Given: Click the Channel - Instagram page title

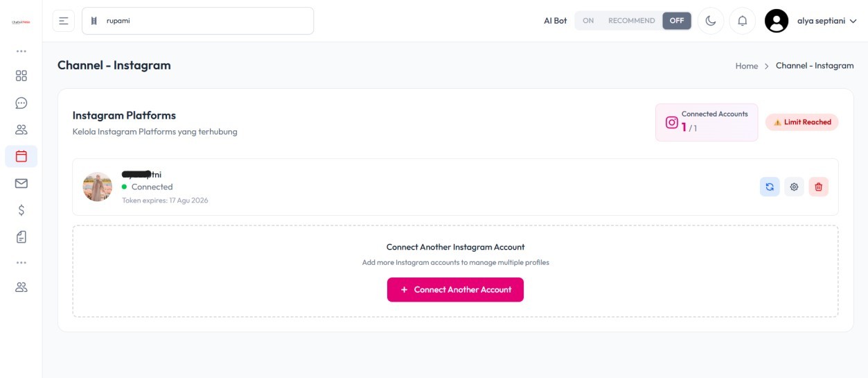Looking at the screenshot, I should pos(114,65).
